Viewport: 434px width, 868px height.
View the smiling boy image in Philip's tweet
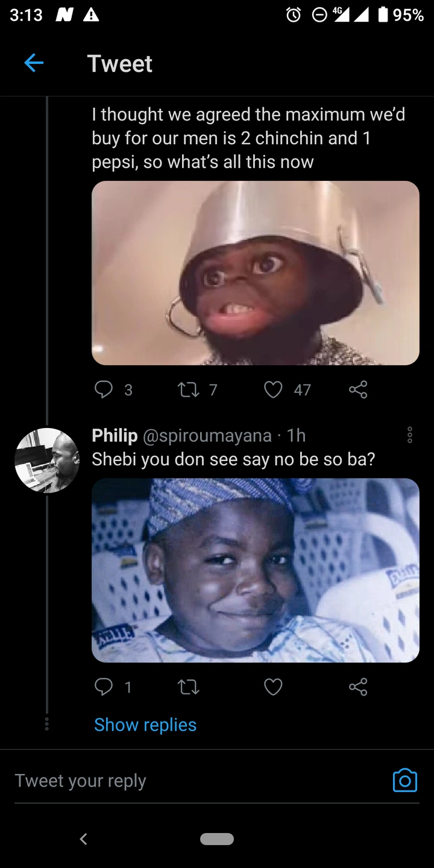click(256, 570)
